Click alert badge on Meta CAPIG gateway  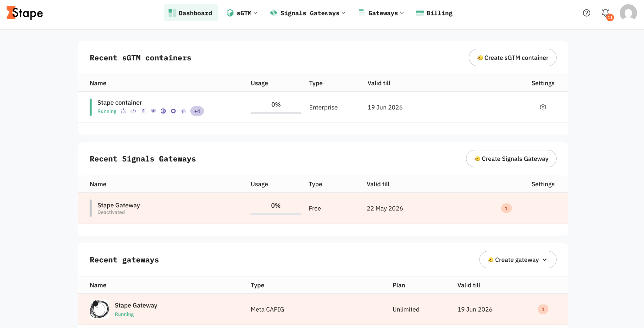543,309
